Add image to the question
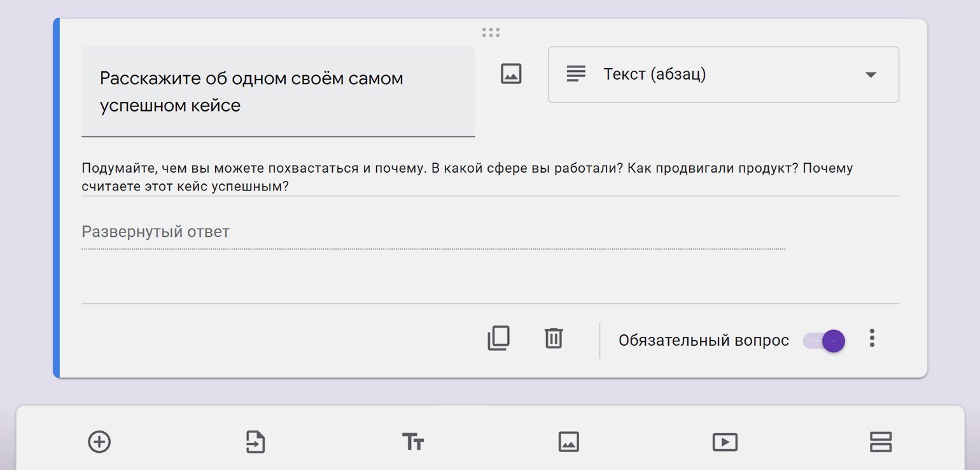 [511, 74]
